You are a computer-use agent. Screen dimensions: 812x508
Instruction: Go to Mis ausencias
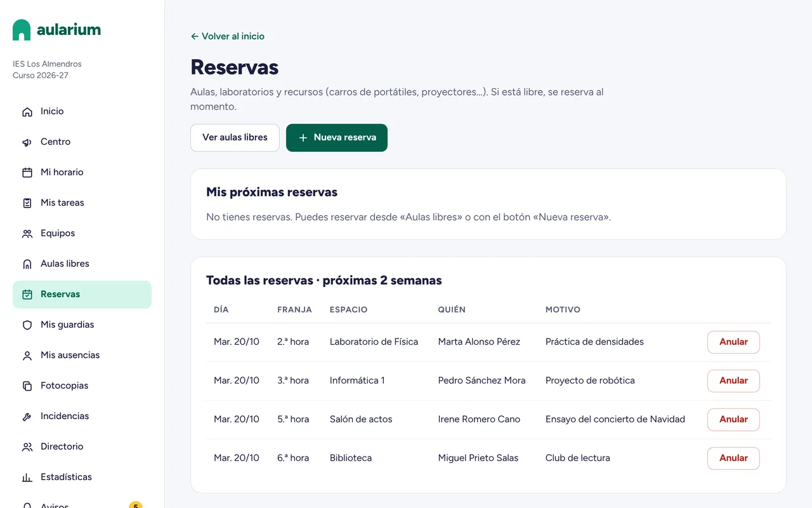coord(82,356)
